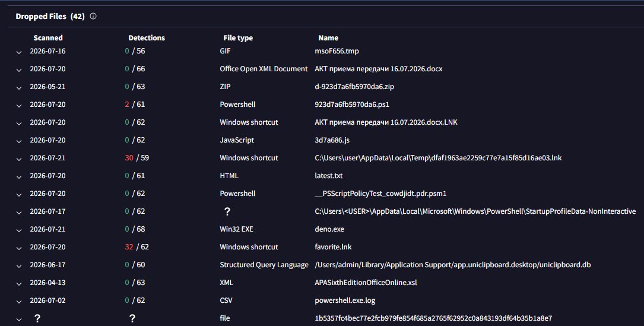The width and height of the screenshot is (644, 326).
Task: Click the HTML file type cell
Action: (229, 176)
